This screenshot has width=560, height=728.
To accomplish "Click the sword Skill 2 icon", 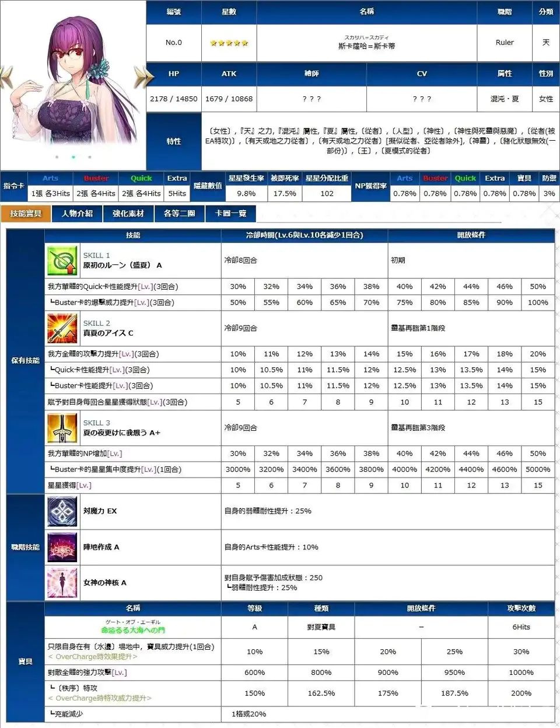I will (62, 328).
